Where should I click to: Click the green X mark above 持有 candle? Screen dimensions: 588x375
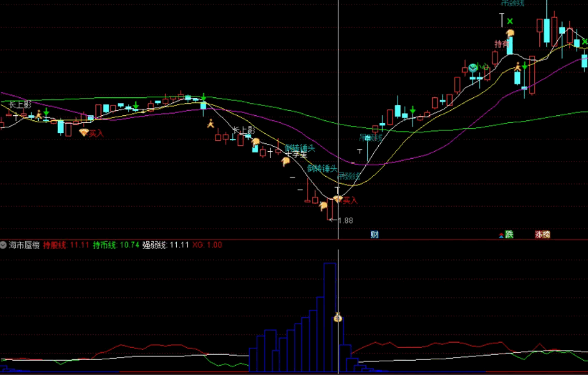coord(510,21)
